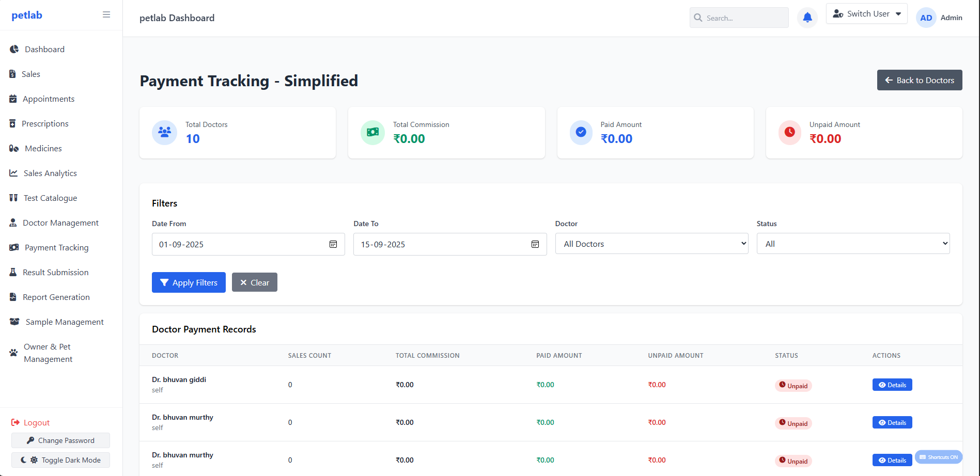Click the Apply Filters button
This screenshot has height=476, width=980.
pos(189,282)
